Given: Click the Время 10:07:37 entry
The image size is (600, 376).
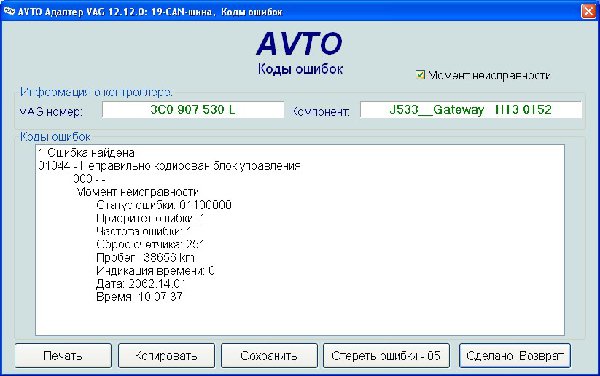Looking at the screenshot, I should point(139,297).
